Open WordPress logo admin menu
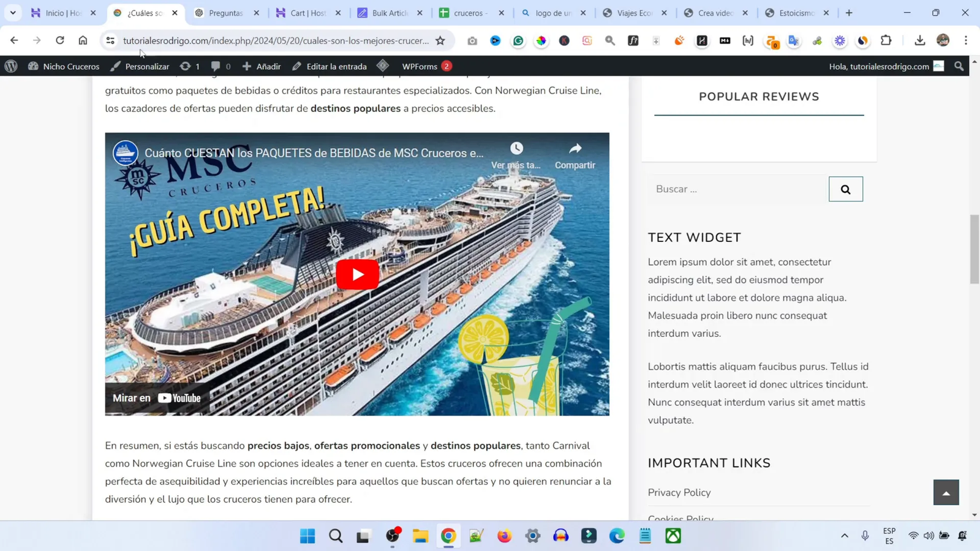 [11, 66]
